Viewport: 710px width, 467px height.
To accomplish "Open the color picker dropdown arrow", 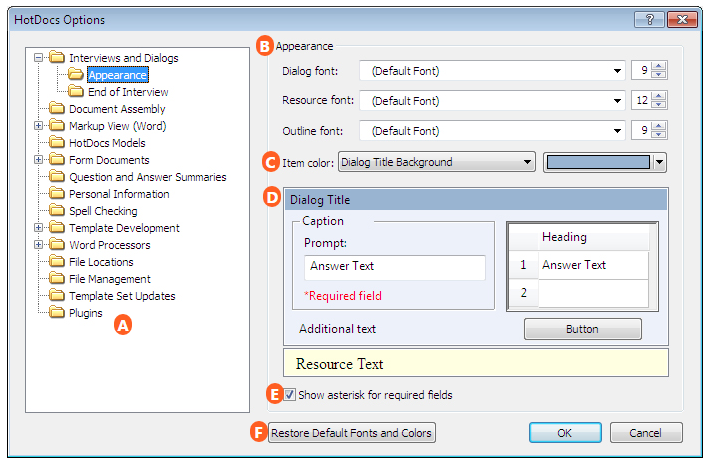I will pyautogui.click(x=659, y=162).
